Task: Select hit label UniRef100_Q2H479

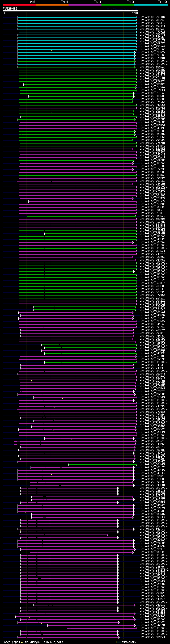Action: [x=152, y=198]
